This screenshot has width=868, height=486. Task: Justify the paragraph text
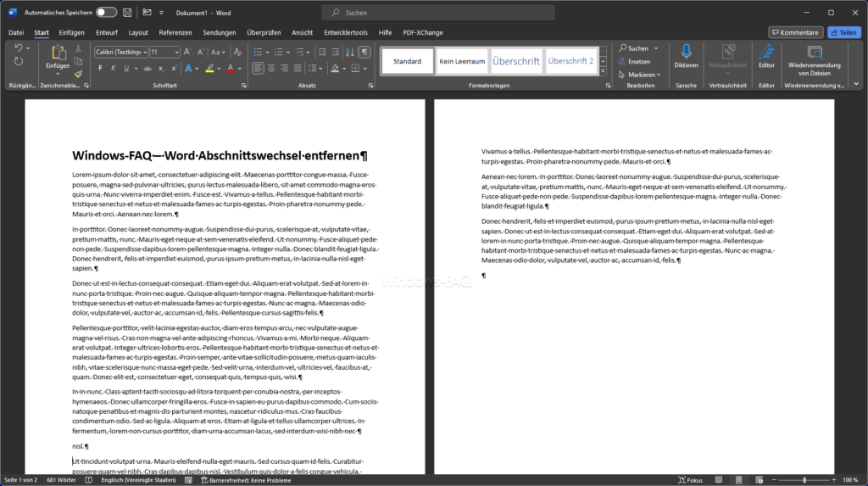coord(298,69)
